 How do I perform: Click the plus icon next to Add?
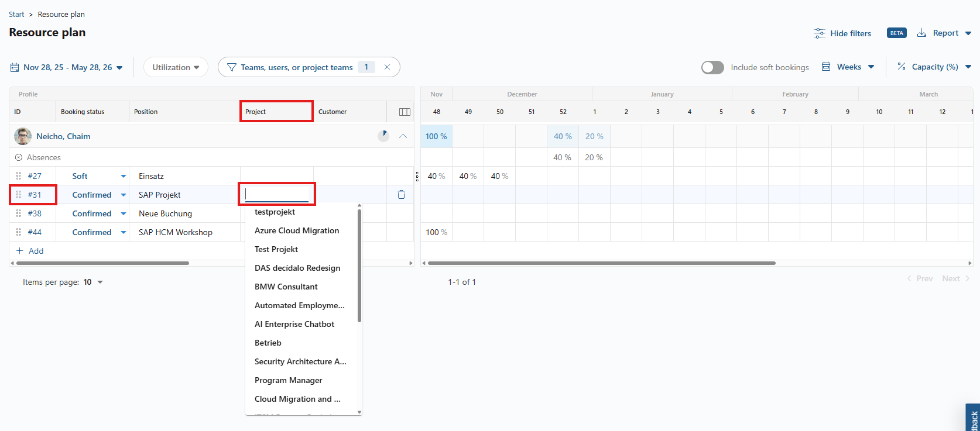(20, 251)
